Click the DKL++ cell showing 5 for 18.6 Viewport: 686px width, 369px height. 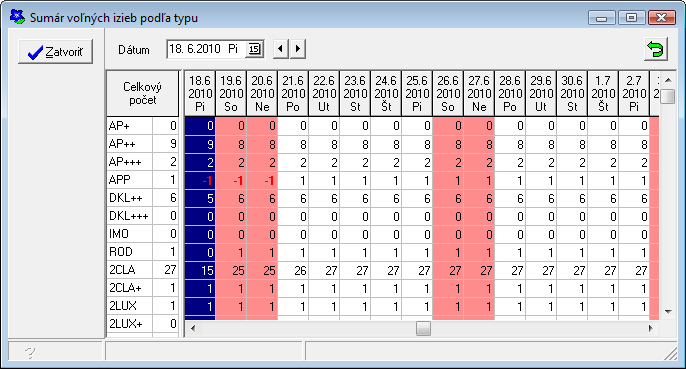200,198
